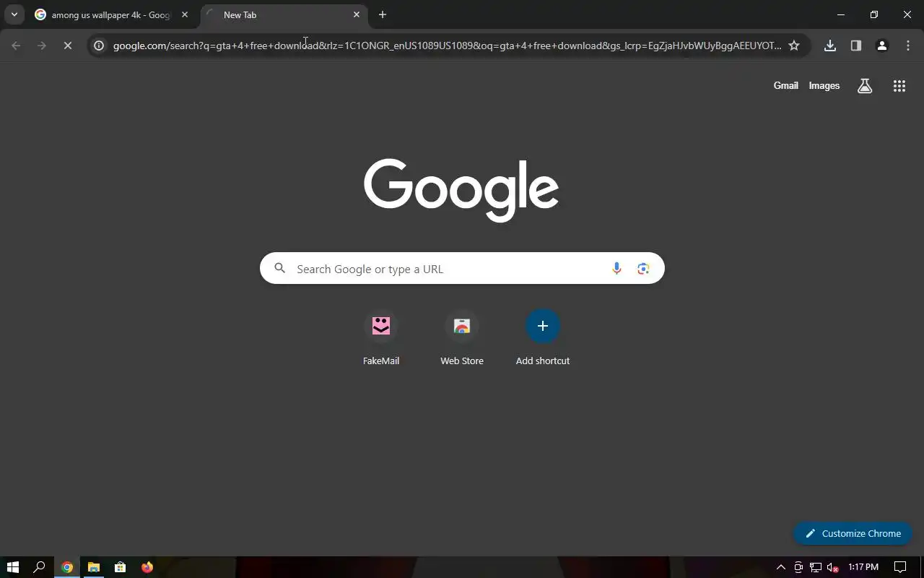Open the Chrome profile icon

pos(882,46)
